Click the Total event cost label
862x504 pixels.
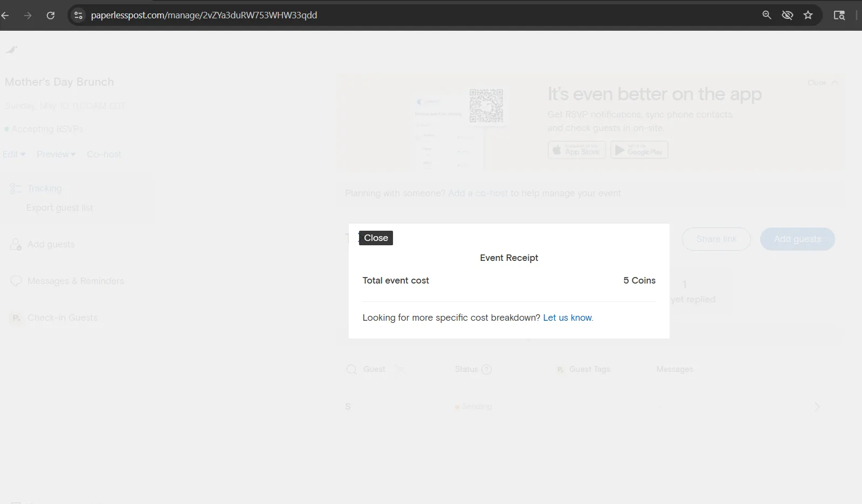[396, 280]
